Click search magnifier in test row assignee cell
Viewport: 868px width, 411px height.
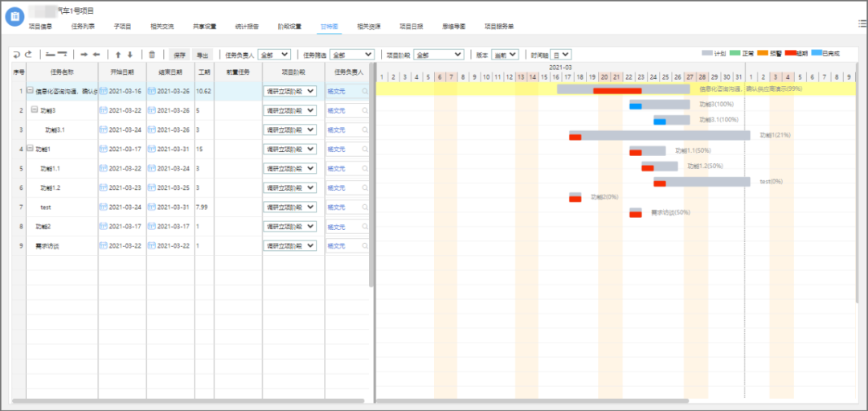[x=365, y=208]
